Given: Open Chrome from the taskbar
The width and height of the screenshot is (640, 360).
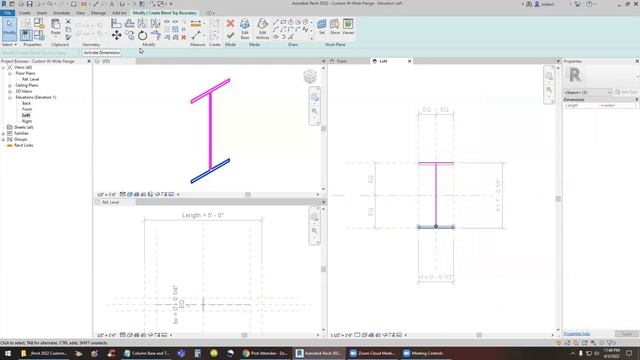Looking at the screenshot, I should click(265, 353).
